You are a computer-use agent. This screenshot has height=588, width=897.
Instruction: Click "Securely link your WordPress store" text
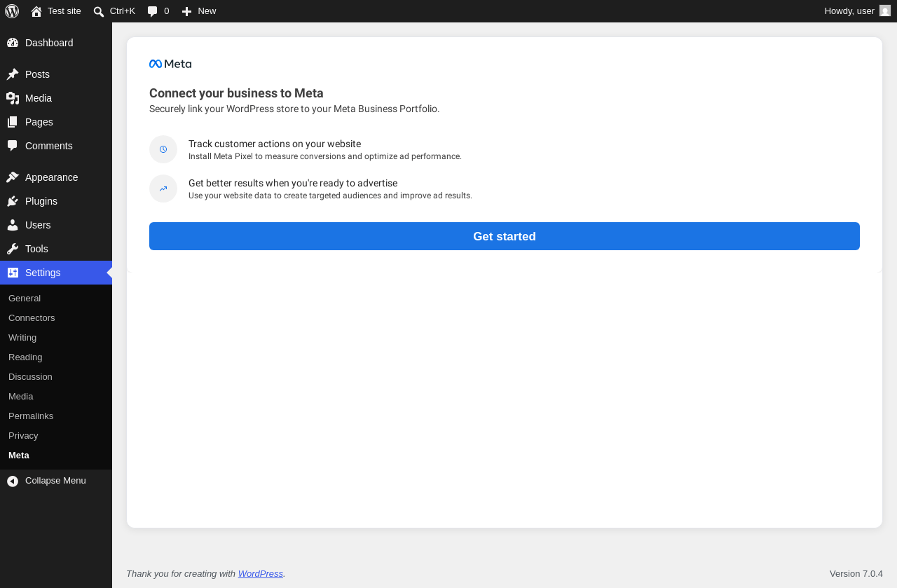click(x=294, y=109)
